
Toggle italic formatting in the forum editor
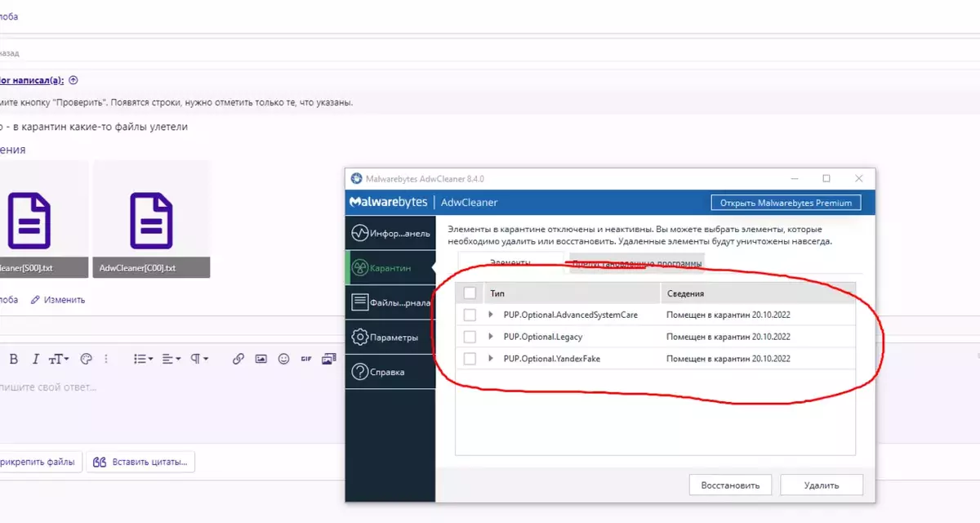[x=35, y=359]
